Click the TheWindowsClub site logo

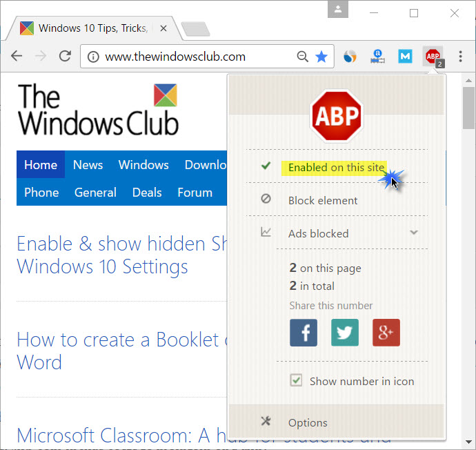pyautogui.click(x=98, y=109)
